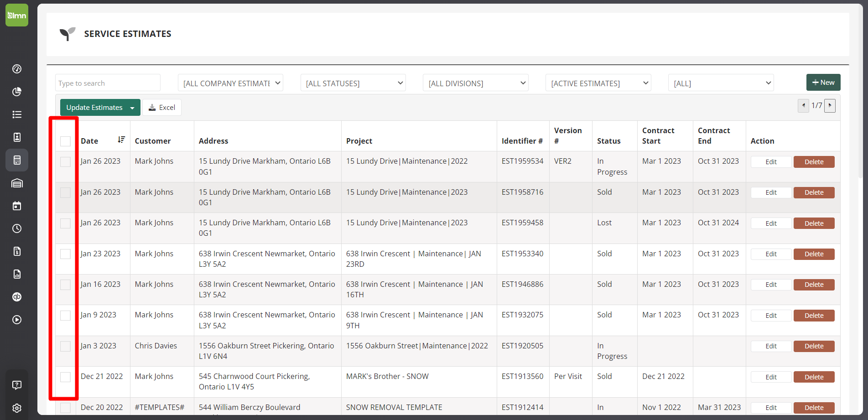Check the row for EST1932075
This screenshot has height=420, width=868.
(66, 316)
